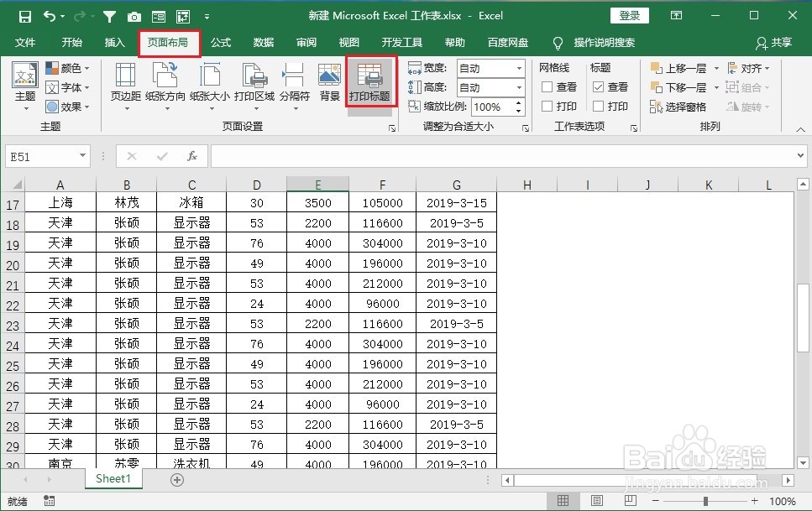Click the insert function fx icon
The height and width of the screenshot is (511, 812).
(x=191, y=156)
